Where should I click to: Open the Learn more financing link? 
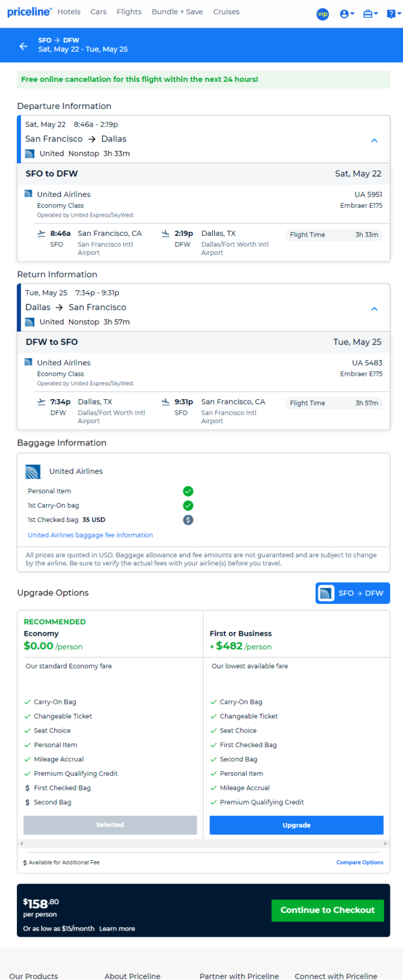(x=117, y=929)
